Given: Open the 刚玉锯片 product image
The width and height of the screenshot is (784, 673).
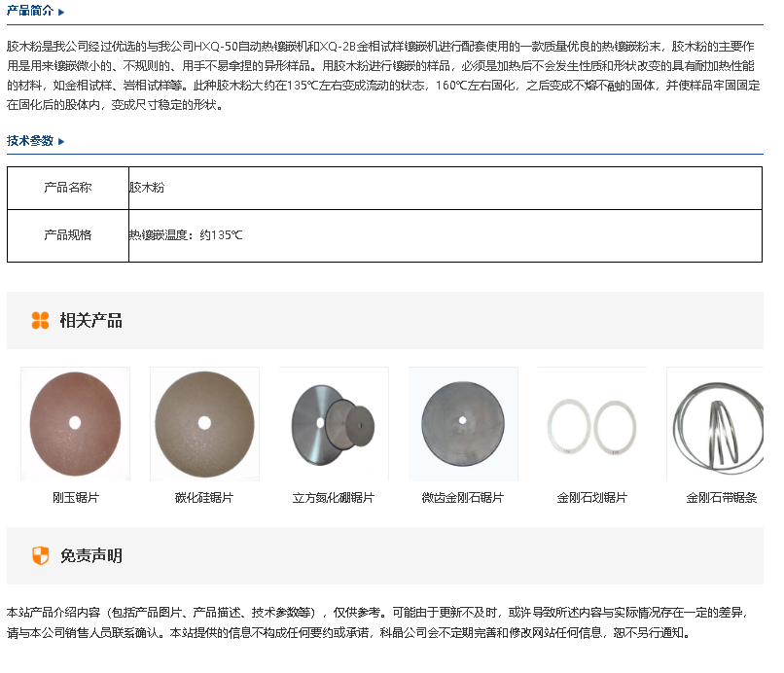Looking at the screenshot, I should tap(75, 423).
